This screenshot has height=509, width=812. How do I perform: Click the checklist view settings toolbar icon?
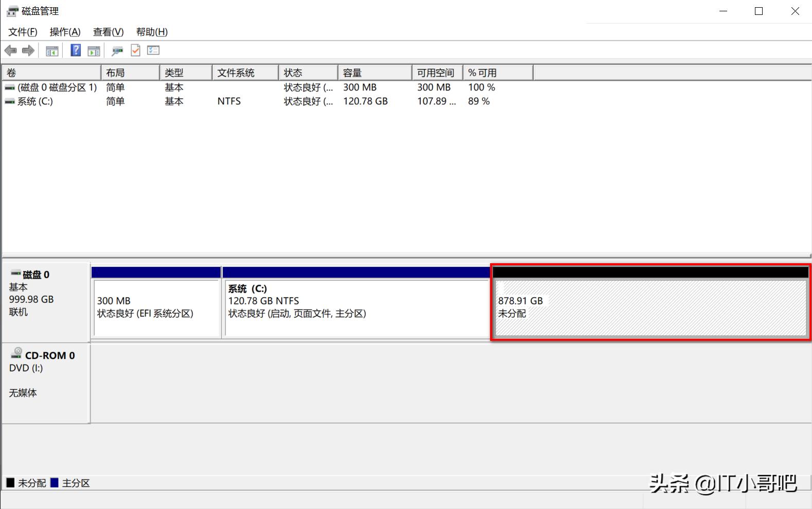(153, 50)
